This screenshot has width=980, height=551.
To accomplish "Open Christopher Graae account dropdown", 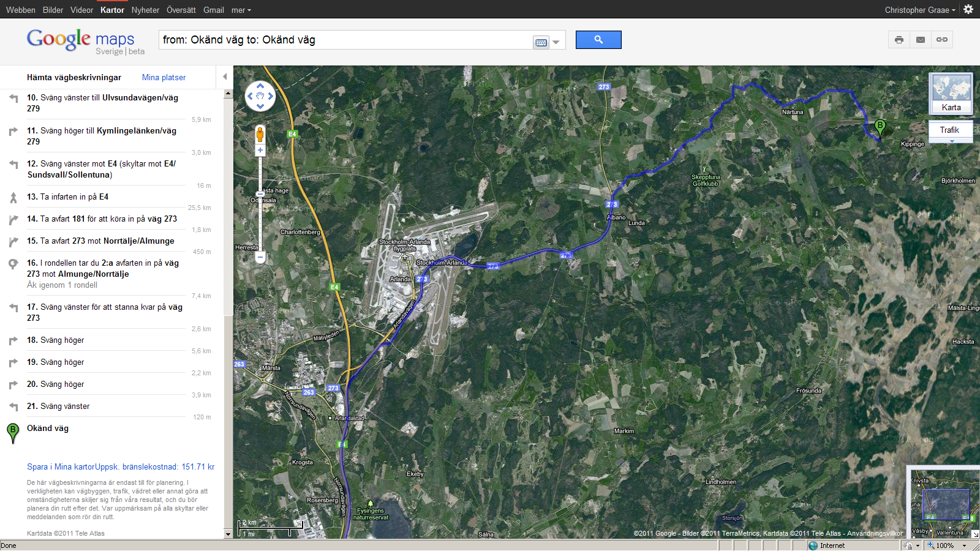I will pyautogui.click(x=920, y=10).
